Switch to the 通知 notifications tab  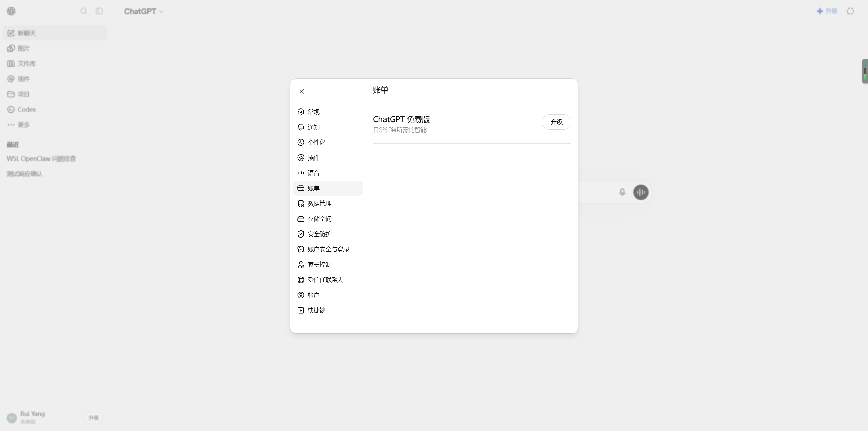click(x=328, y=127)
